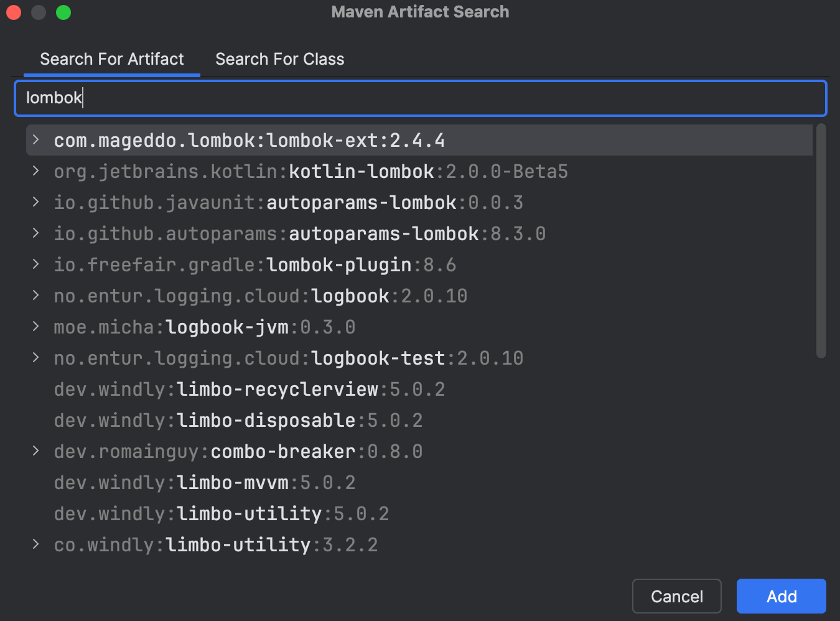Switch to the Search For Artifact tab
The width and height of the screenshot is (840, 621).
tap(112, 59)
